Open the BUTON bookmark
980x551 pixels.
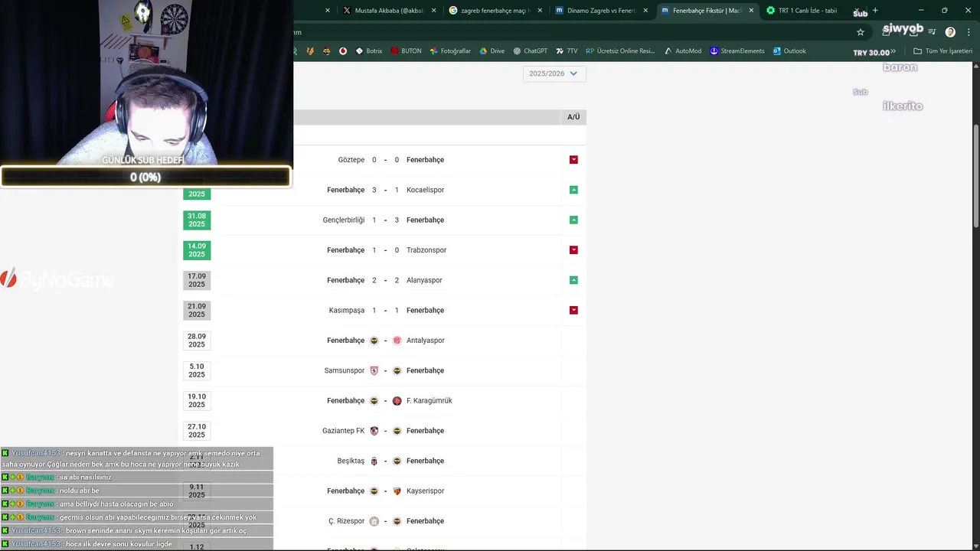click(x=406, y=51)
